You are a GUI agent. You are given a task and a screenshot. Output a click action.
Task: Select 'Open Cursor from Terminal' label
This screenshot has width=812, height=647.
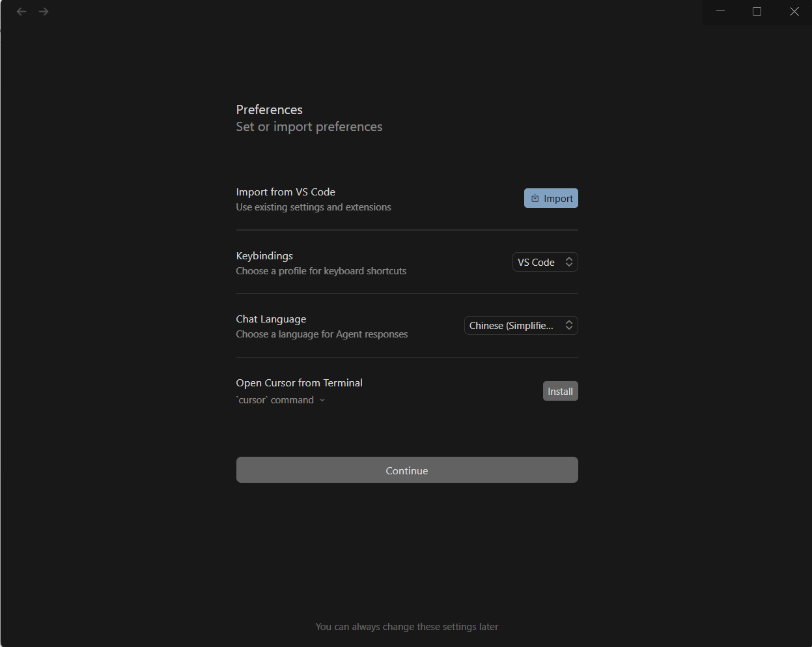(299, 382)
